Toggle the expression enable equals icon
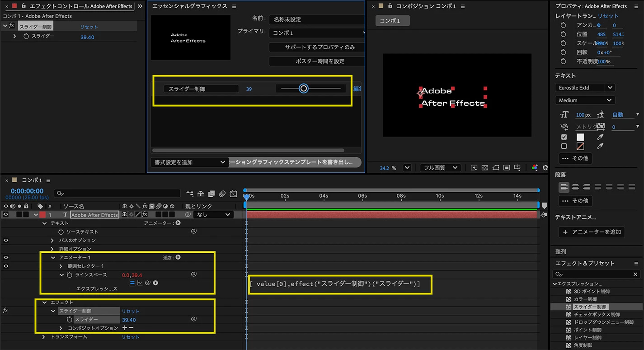The image size is (644, 350). coord(132,283)
